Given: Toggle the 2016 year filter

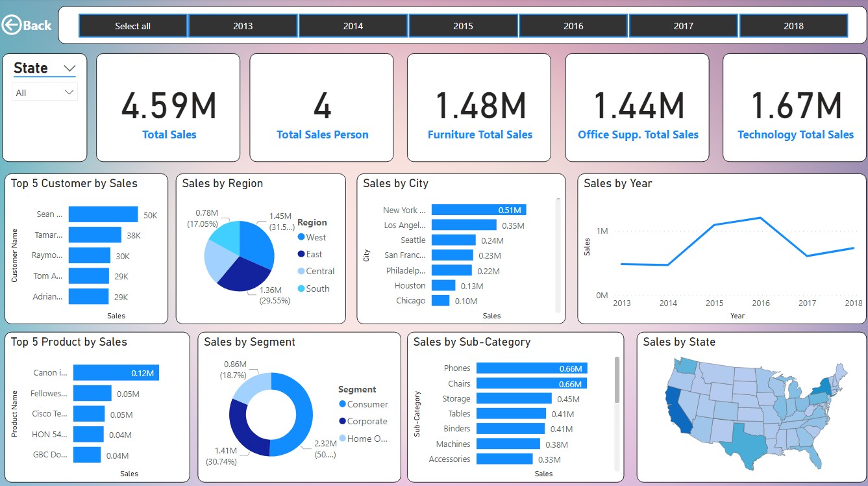Looking at the screenshot, I should point(573,25).
